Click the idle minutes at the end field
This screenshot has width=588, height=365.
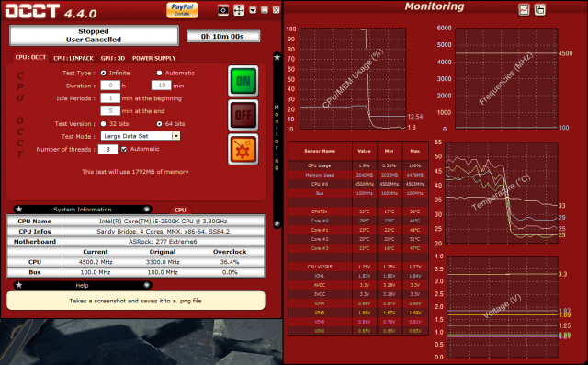tap(110, 111)
